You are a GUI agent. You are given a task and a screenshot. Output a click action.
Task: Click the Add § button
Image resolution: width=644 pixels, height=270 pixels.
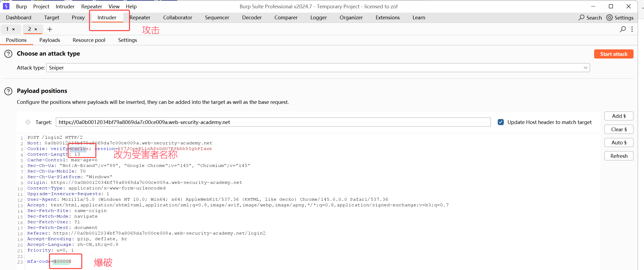[x=619, y=116]
